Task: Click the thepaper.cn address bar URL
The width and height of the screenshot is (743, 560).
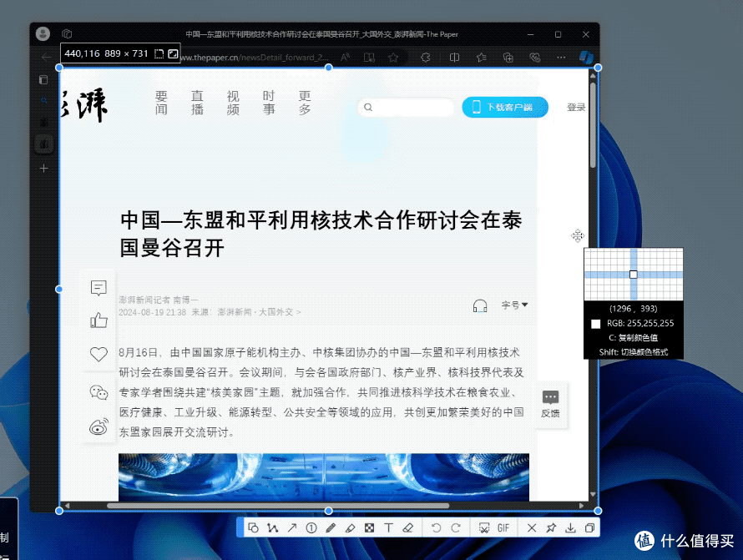Action: point(254,58)
